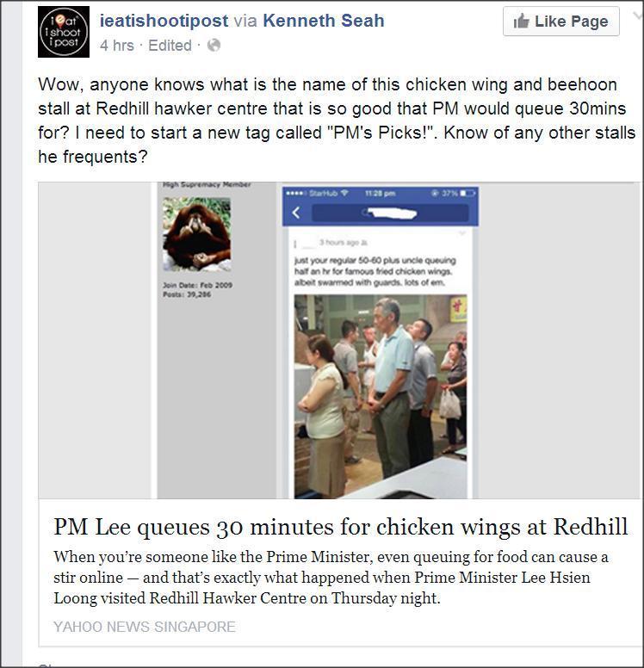The image size is (644, 668).
Task: Click the 4 hrs timestamp
Action: pos(117,45)
